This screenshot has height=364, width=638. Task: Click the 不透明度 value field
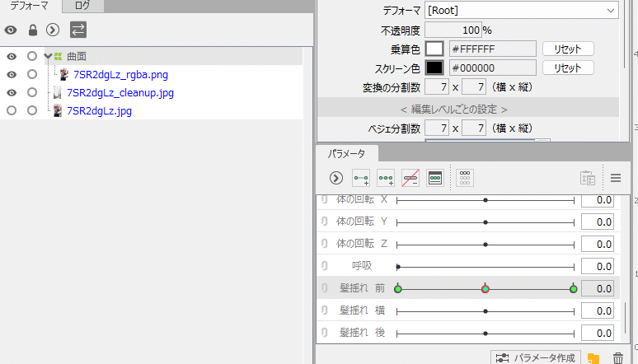453,30
